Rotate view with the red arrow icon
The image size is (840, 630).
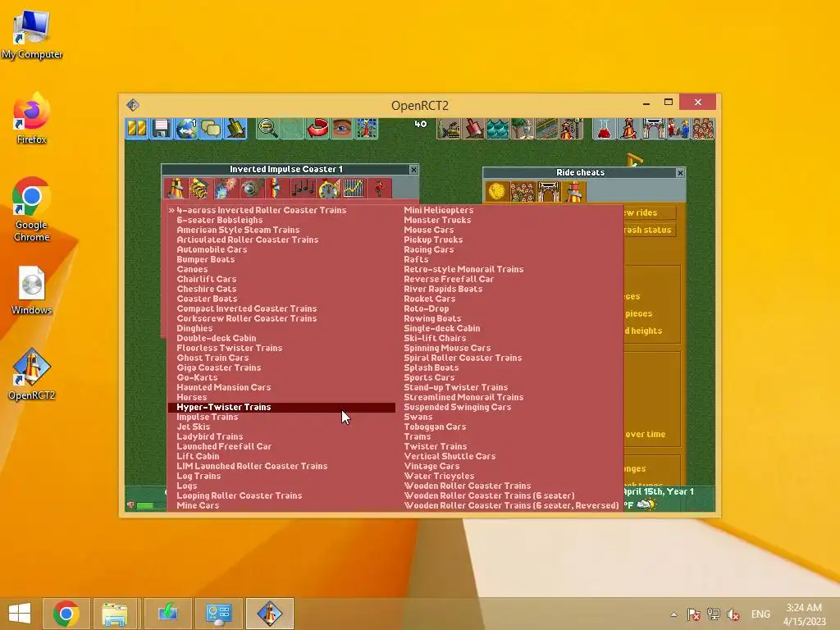(x=317, y=129)
